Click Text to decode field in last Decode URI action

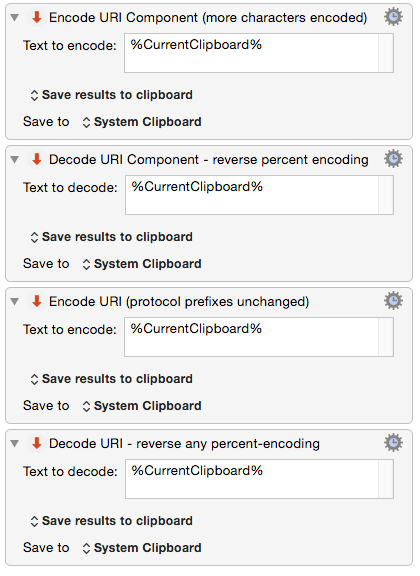click(259, 479)
